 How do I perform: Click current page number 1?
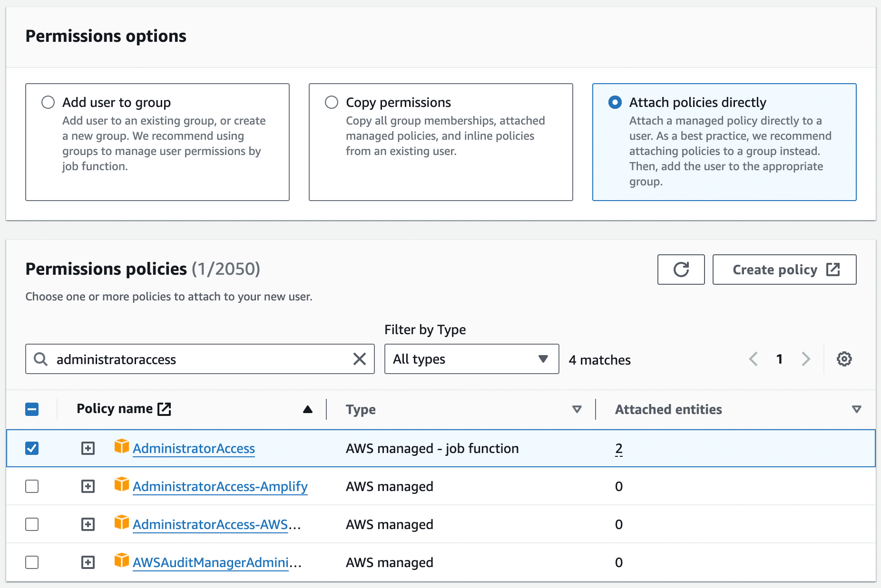coord(779,359)
